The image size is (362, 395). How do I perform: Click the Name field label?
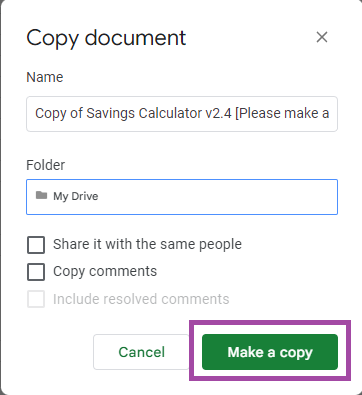point(45,77)
